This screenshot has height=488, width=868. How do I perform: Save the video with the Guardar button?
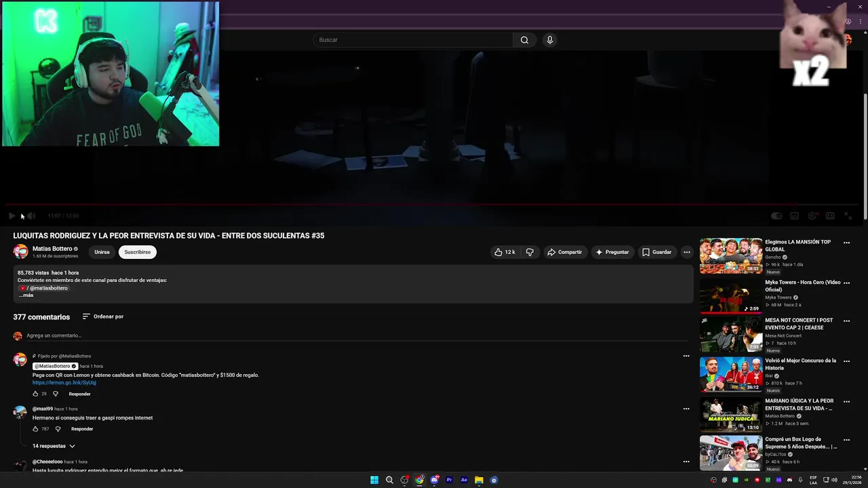(x=656, y=252)
